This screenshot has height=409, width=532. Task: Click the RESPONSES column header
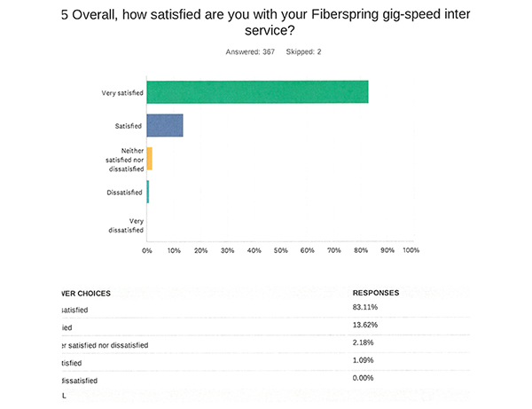click(376, 292)
